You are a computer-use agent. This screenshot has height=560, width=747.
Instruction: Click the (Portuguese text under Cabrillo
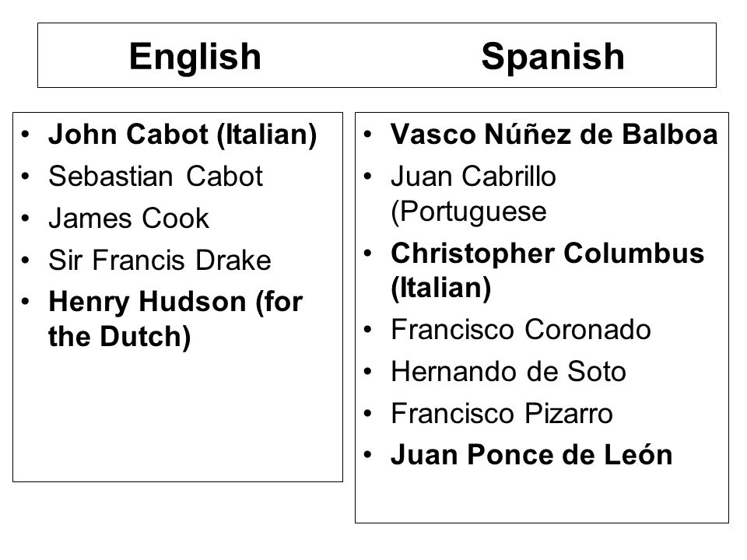pos(468,212)
